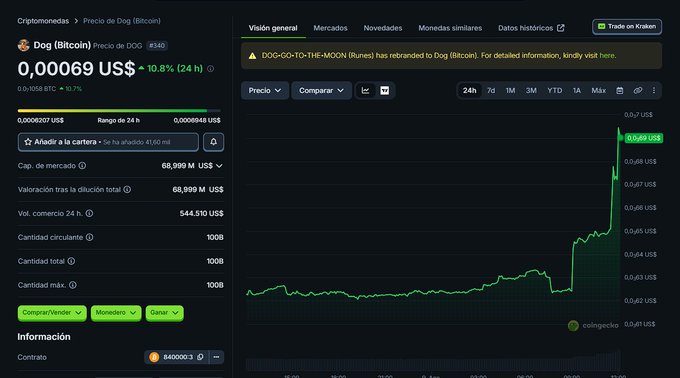Click the Trade on Kraken button
Screen dimensions: 680x378
coord(627,26)
